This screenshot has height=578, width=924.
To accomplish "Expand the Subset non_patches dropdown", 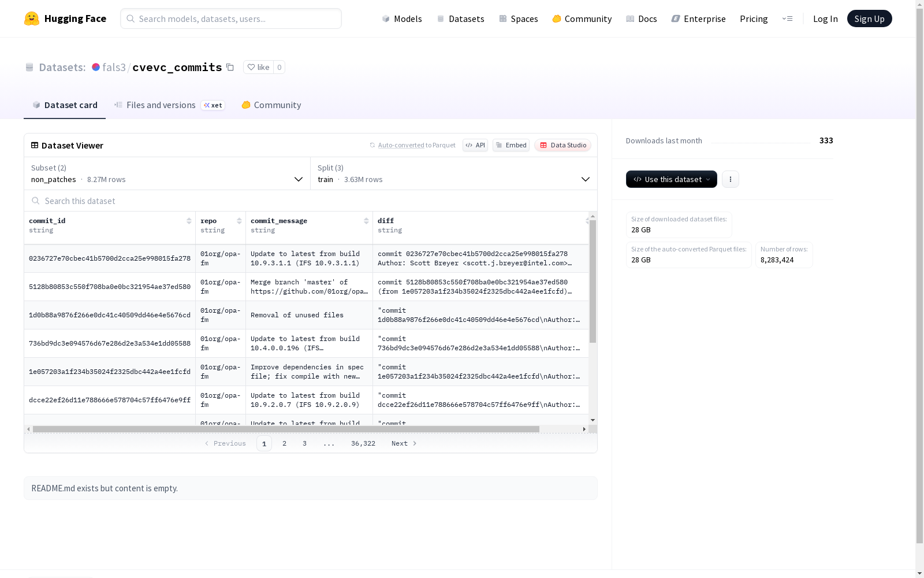I will pyautogui.click(x=167, y=173).
